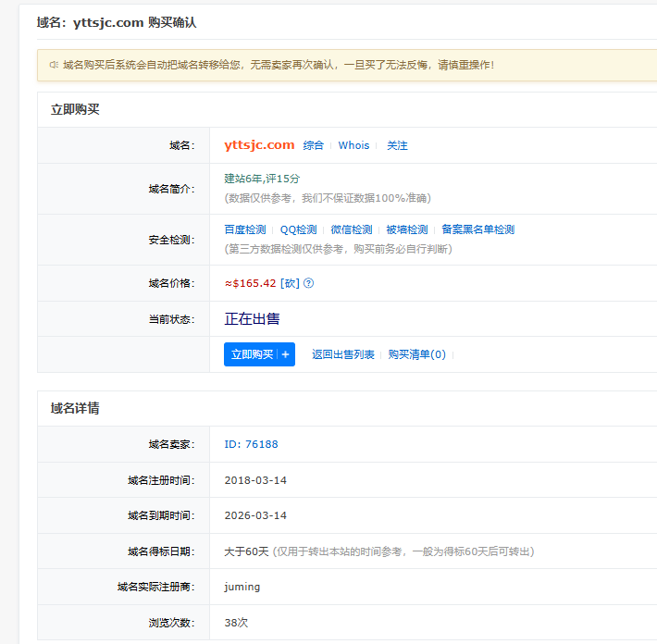Click 关注 to follow this domain

(x=397, y=145)
